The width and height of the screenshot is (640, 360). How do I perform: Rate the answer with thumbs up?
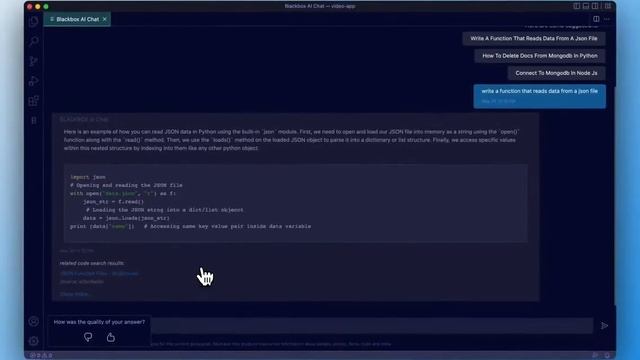(111, 337)
